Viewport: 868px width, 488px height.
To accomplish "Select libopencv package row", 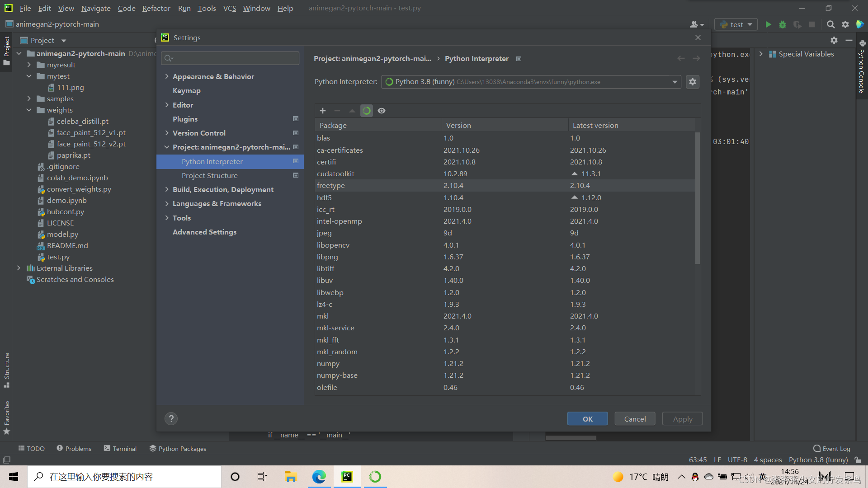I will coord(505,245).
